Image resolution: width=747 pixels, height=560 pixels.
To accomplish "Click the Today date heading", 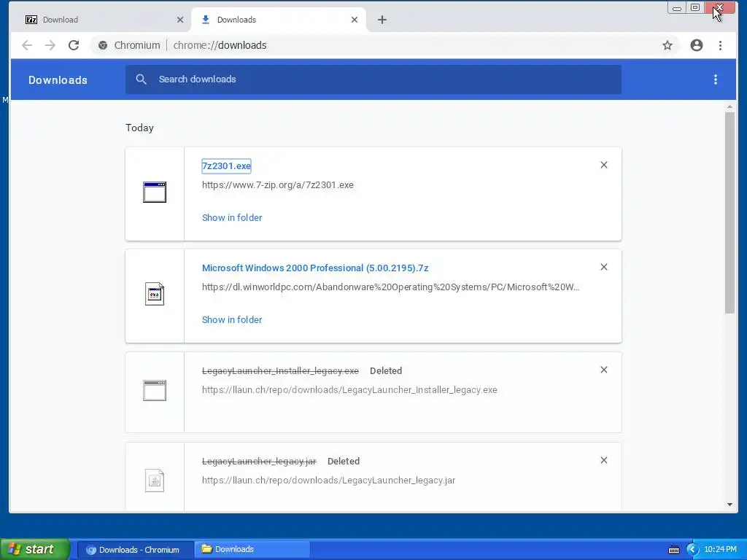I will [139, 128].
